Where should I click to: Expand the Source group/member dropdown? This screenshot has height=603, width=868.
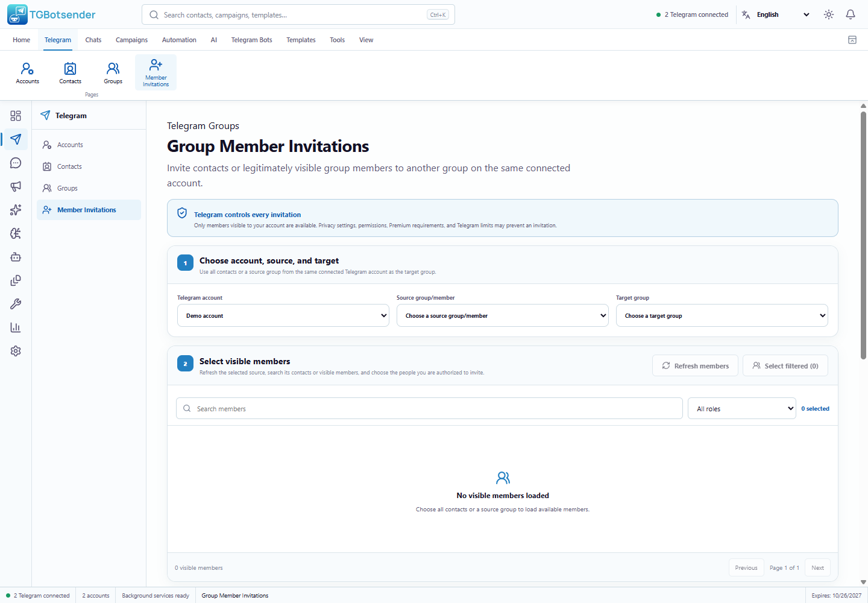503,315
